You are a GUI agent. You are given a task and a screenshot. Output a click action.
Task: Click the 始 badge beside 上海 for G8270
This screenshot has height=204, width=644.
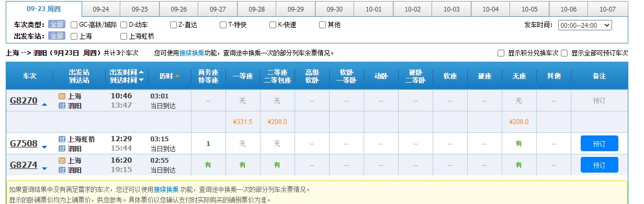pos(62,96)
